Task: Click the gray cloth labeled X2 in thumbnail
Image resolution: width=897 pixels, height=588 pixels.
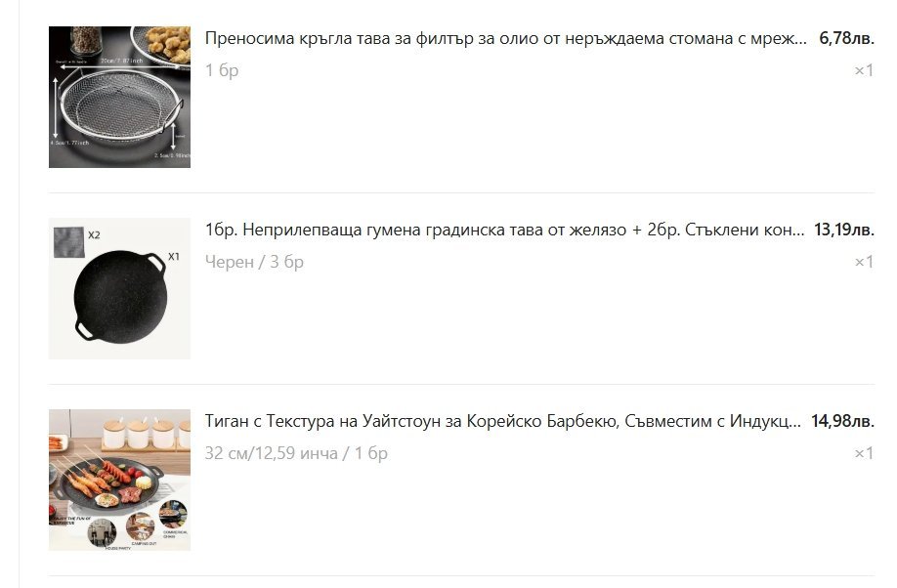Action: [69, 242]
